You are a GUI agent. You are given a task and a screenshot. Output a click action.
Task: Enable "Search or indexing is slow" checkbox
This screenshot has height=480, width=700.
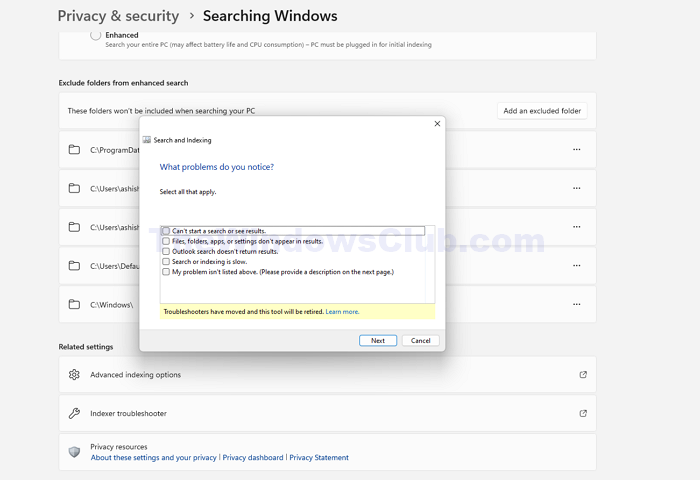(166, 262)
